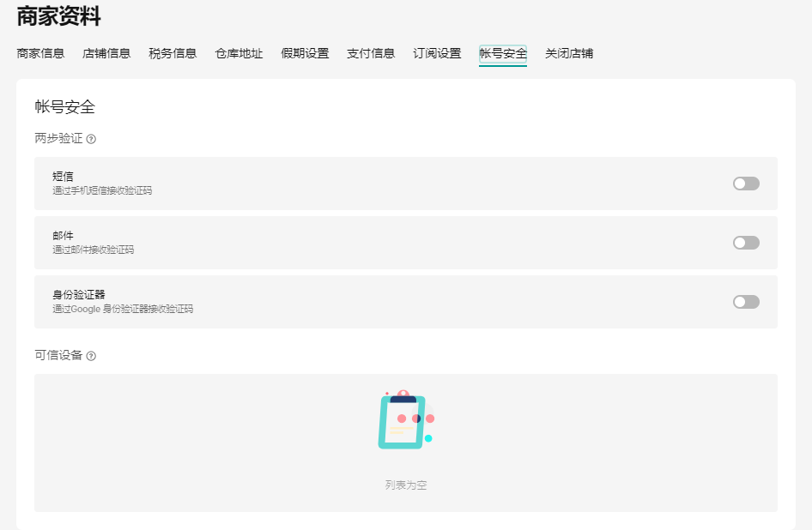Click the 列表为空 placeholder text
Viewport: 812px width, 530px height.
click(x=406, y=485)
